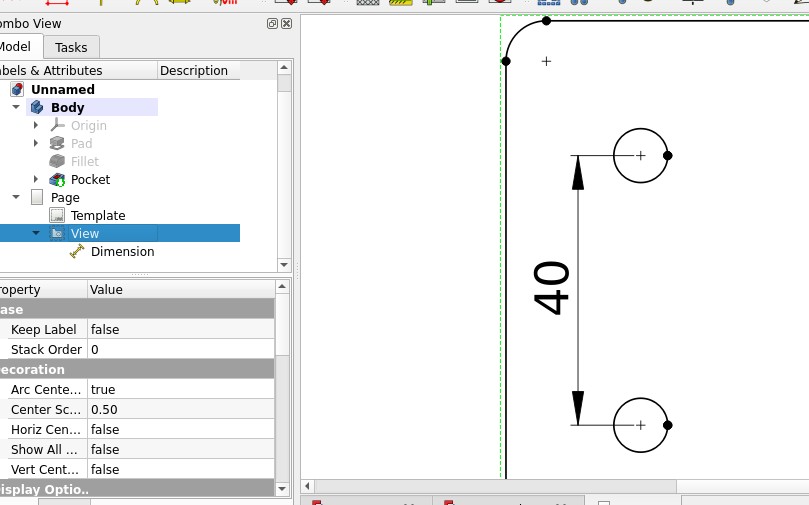Screen dimensions: 809x505
Task: Toggle the Show All false value
Action: (x=180, y=450)
